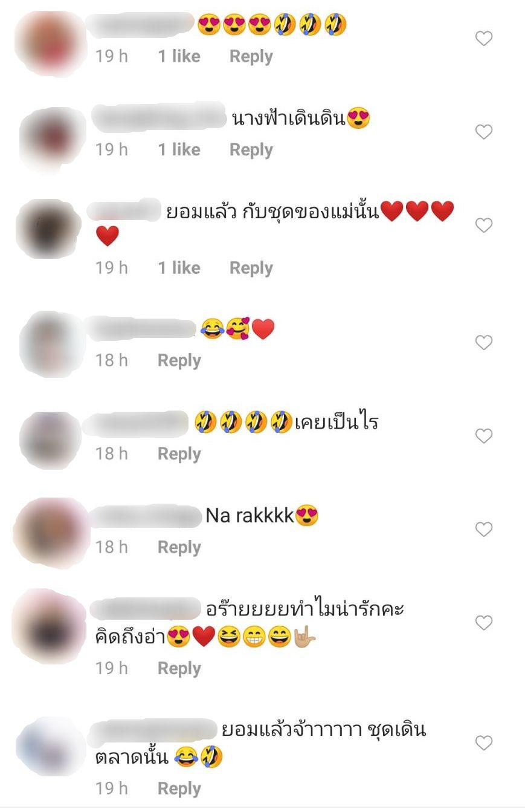
Task: Reply to 'ยอมแล้ว กับชุดของแม่นั้น' comment
Action: pyautogui.click(x=251, y=268)
